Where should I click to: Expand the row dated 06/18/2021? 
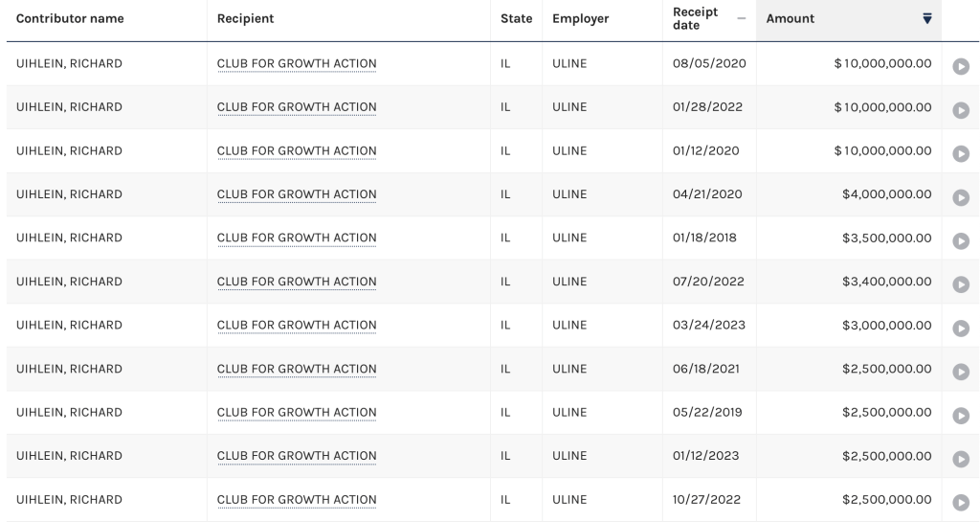961,372
